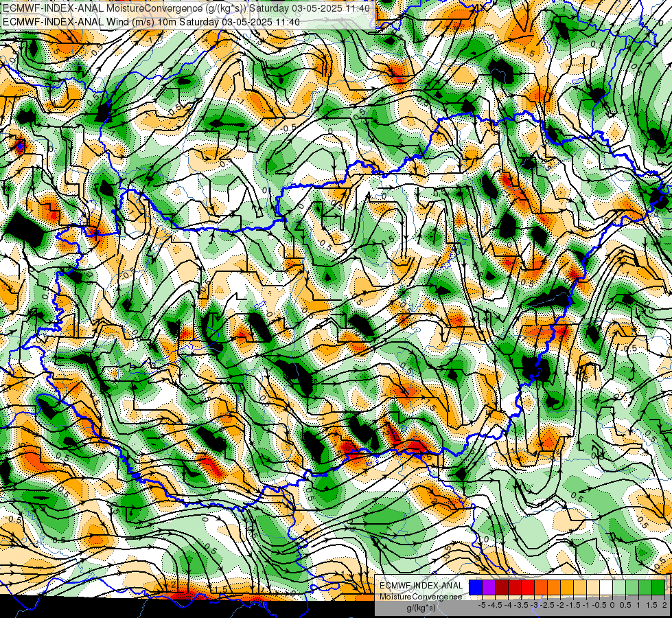
Task: Click the legend tick label '-4.5'
Action: coord(495,605)
